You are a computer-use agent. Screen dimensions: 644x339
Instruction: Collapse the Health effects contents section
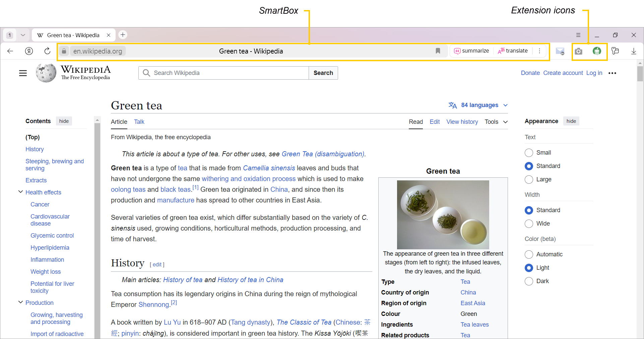20,192
